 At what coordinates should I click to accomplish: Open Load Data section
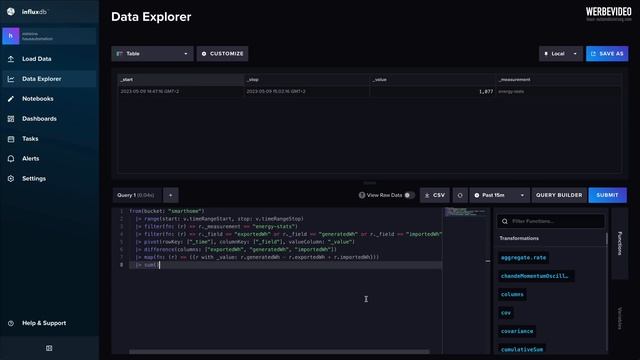click(x=49, y=59)
